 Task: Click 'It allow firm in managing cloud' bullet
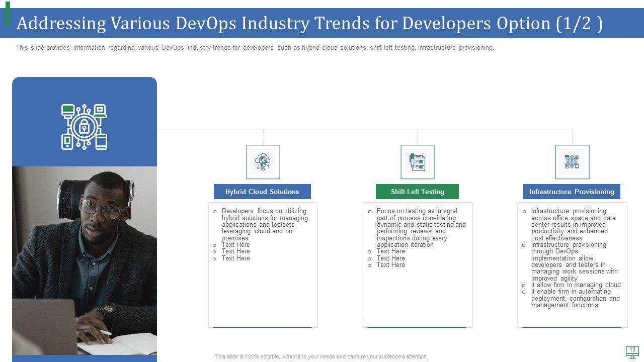[576, 285]
